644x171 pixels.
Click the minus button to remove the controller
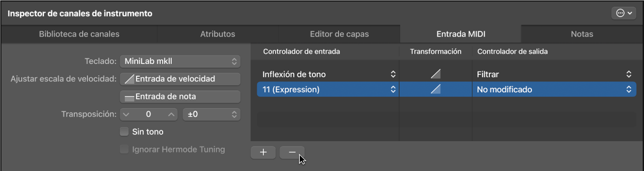tap(292, 152)
